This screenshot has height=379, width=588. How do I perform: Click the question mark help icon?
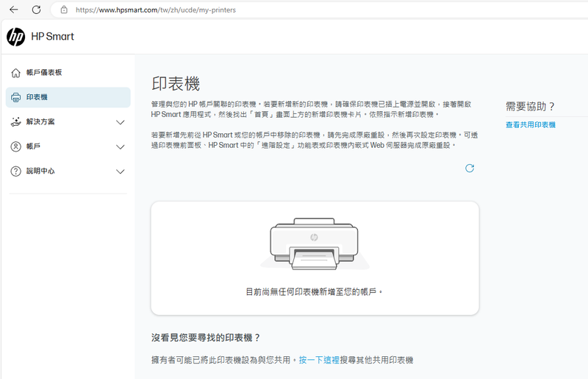click(15, 171)
